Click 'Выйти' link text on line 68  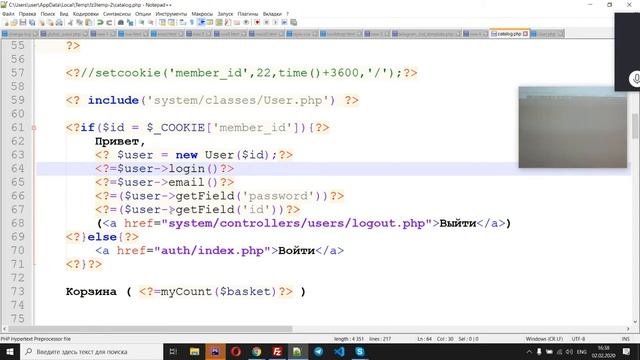click(x=458, y=223)
